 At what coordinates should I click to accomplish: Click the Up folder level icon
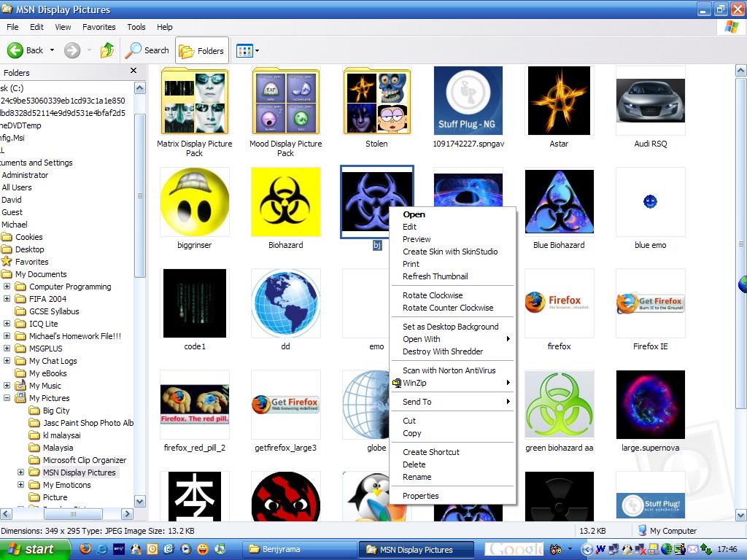click(x=107, y=50)
